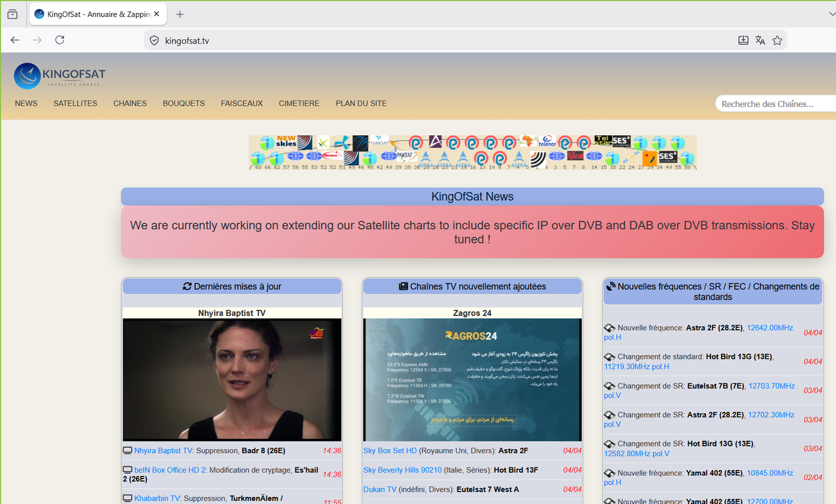Click the Nhyira Baptist TV title text
Screen dimensions: 836x504
click(232, 313)
